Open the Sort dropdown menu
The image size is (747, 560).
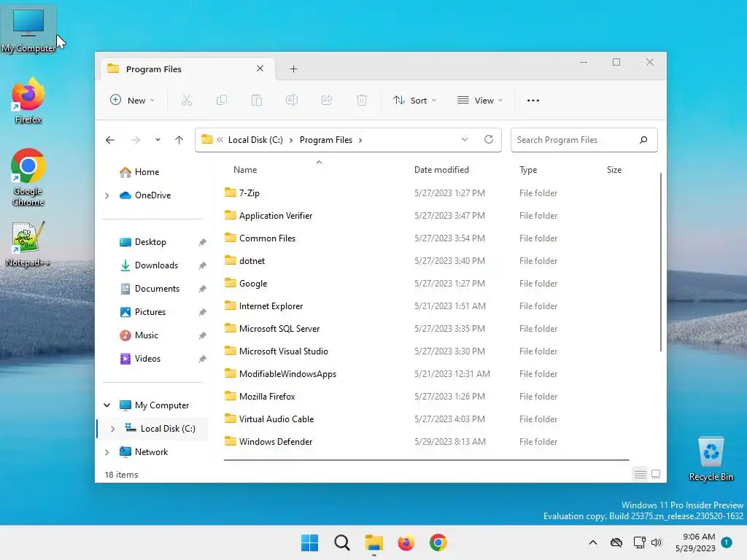tap(414, 101)
